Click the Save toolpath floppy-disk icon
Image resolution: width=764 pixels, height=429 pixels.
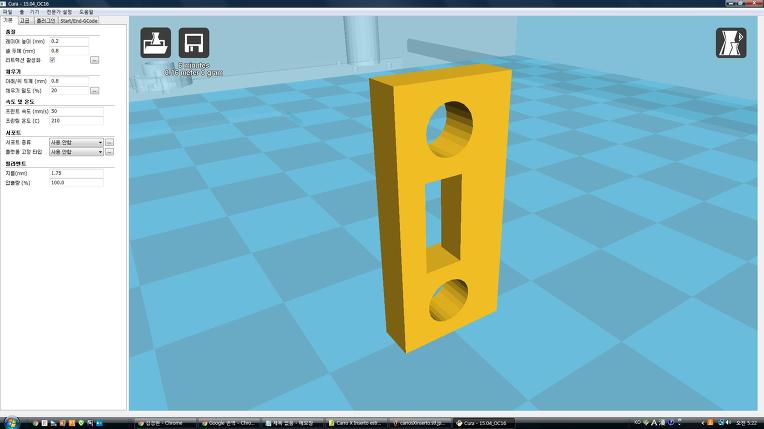click(x=194, y=43)
